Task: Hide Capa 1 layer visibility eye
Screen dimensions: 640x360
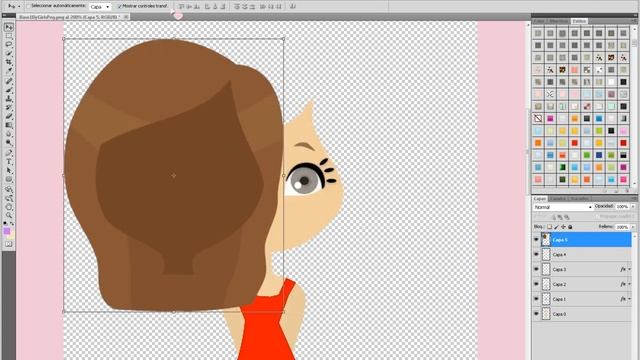Action: click(x=536, y=299)
